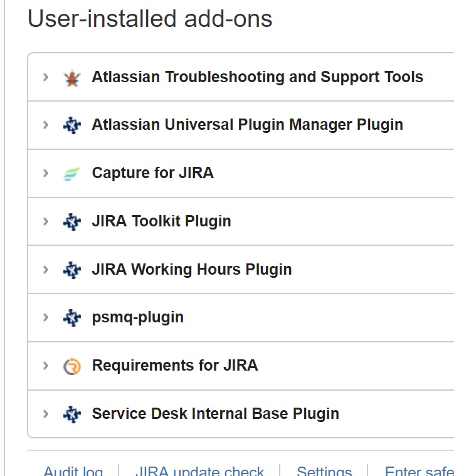Click the Service Desk Internal Base Plugin icon
Image resolution: width=454 pixels, height=476 pixels.
pos(72,415)
